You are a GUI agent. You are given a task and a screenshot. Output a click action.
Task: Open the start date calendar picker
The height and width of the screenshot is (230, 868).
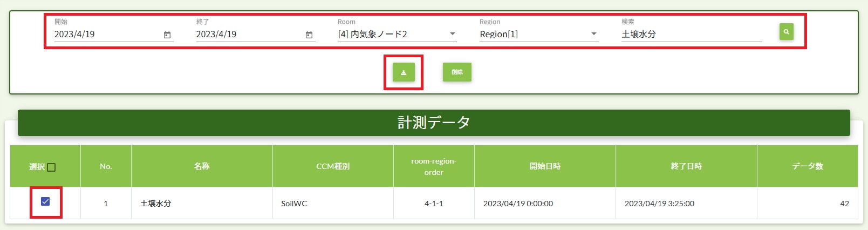pyautogui.click(x=167, y=35)
